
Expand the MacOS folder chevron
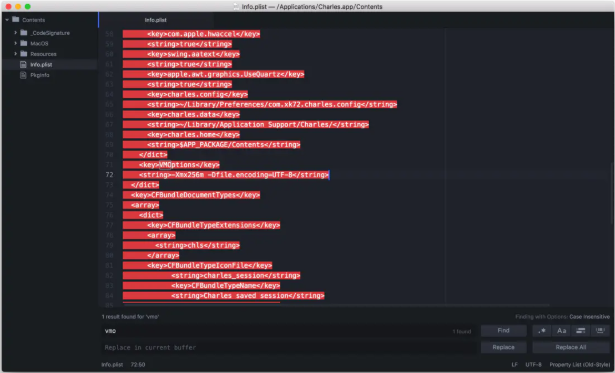(x=16, y=44)
